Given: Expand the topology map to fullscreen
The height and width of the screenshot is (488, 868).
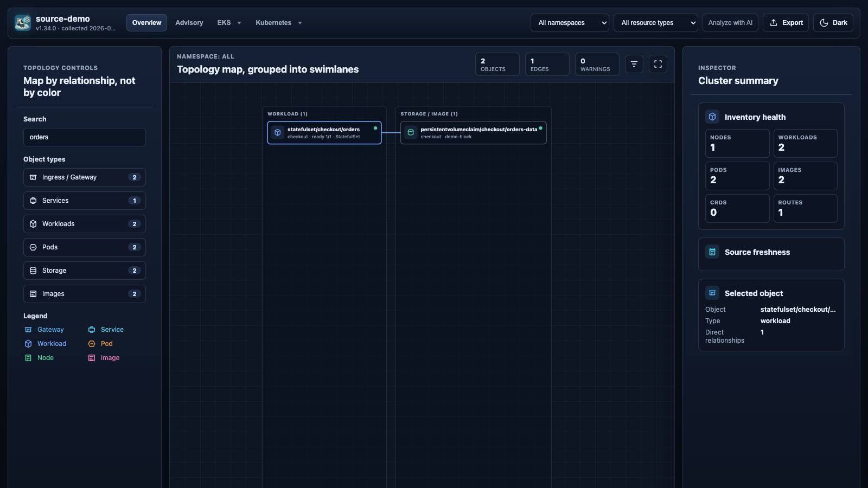Looking at the screenshot, I should point(658,64).
